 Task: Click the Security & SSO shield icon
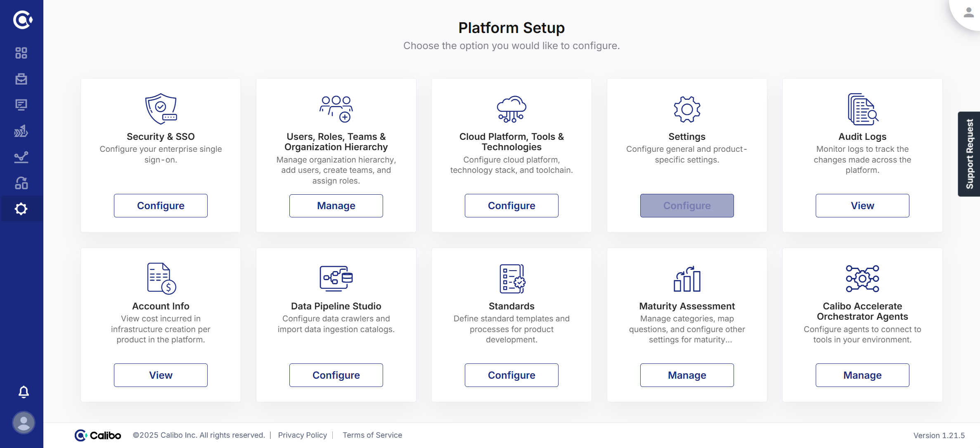point(161,109)
